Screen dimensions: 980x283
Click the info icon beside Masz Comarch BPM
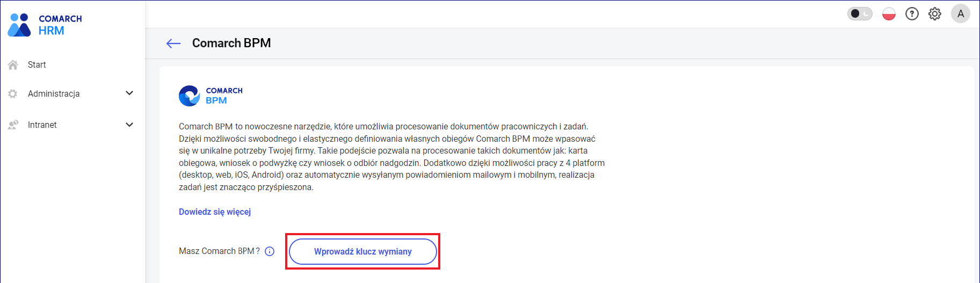click(270, 251)
